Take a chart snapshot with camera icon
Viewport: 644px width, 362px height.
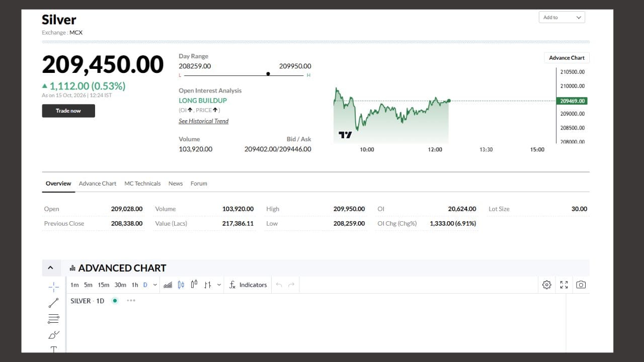point(581,285)
